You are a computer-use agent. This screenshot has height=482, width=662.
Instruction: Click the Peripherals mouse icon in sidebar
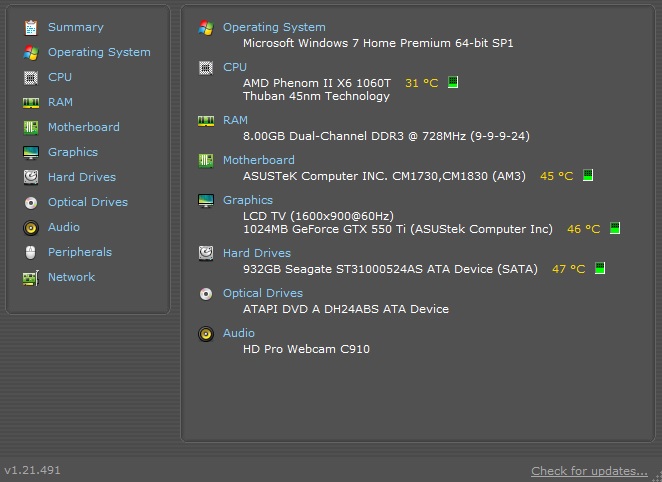click(x=31, y=252)
